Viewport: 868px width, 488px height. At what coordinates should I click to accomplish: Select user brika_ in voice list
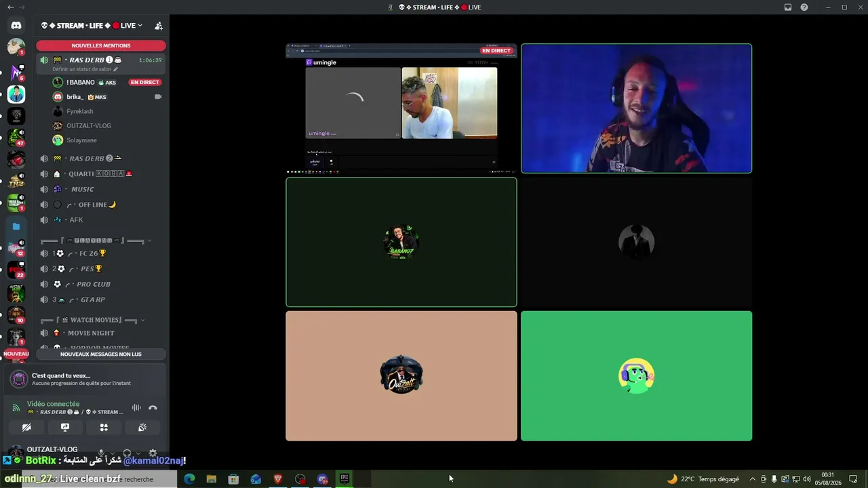pos(107,97)
